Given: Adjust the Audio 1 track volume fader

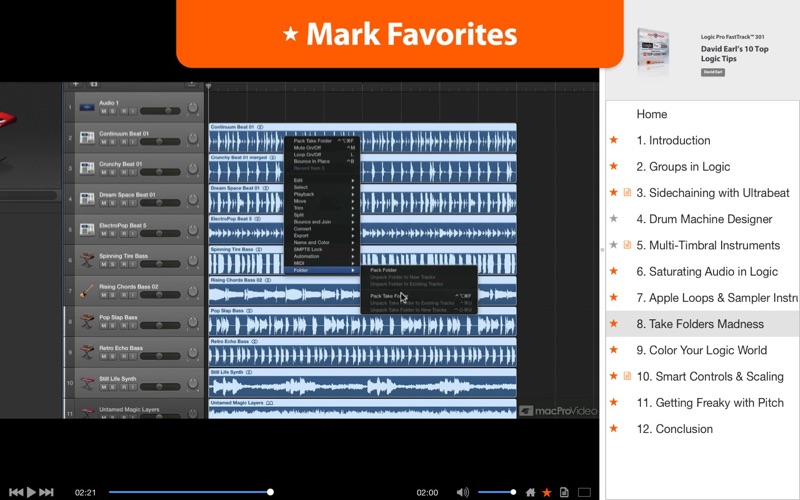Looking at the screenshot, I should click(x=160, y=111).
